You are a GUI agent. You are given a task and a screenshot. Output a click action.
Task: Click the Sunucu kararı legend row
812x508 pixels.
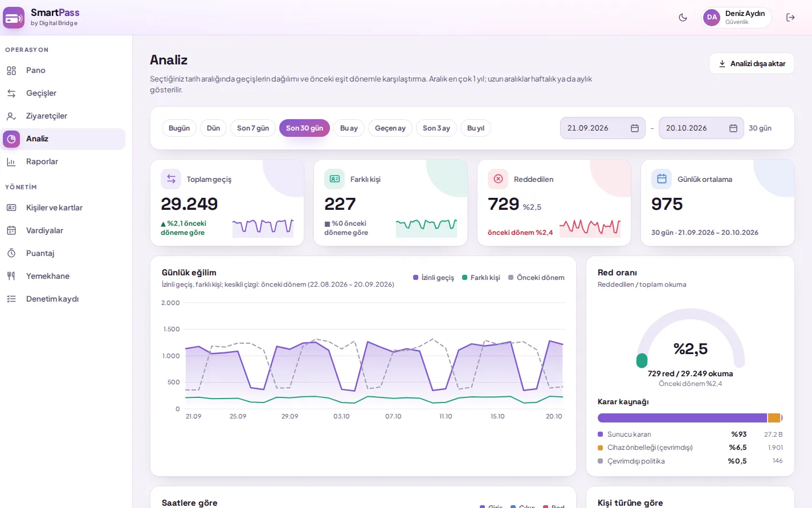690,434
